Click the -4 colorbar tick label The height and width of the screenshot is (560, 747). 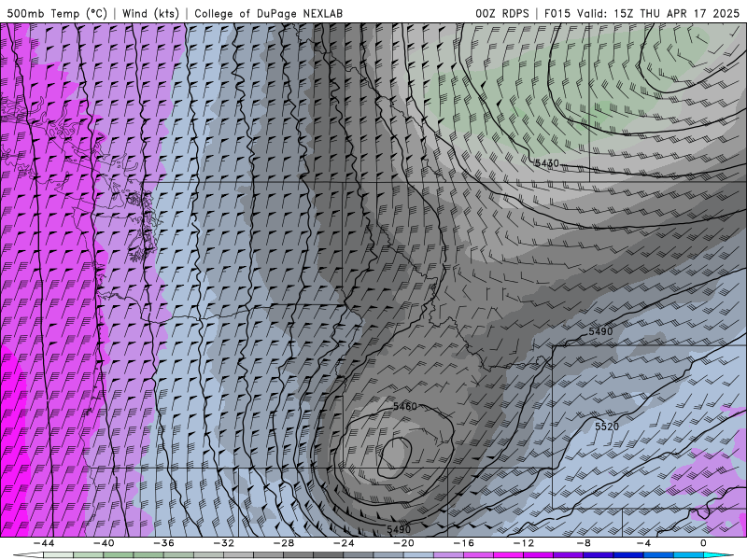pos(644,543)
